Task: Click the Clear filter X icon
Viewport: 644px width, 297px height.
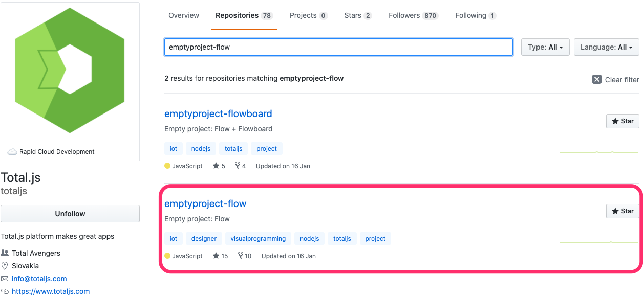Action: tap(597, 79)
